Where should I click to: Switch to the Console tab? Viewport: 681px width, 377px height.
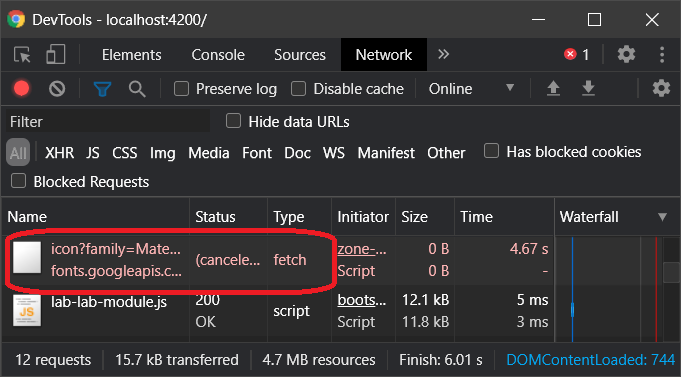point(218,55)
